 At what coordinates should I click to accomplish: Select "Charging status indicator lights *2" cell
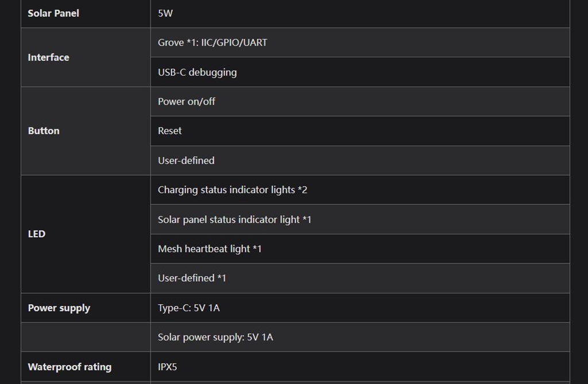(x=233, y=190)
